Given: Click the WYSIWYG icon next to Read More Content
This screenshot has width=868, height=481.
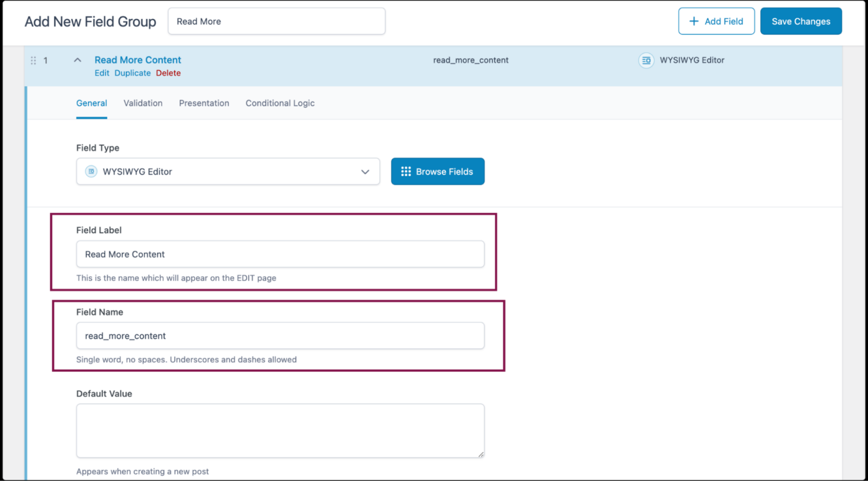Looking at the screenshot, I should [646, 60].
